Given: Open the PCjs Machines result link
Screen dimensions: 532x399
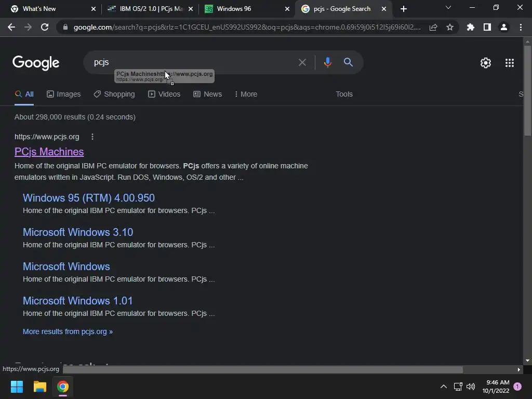Looking at the screenshot, I should (49, 152).
